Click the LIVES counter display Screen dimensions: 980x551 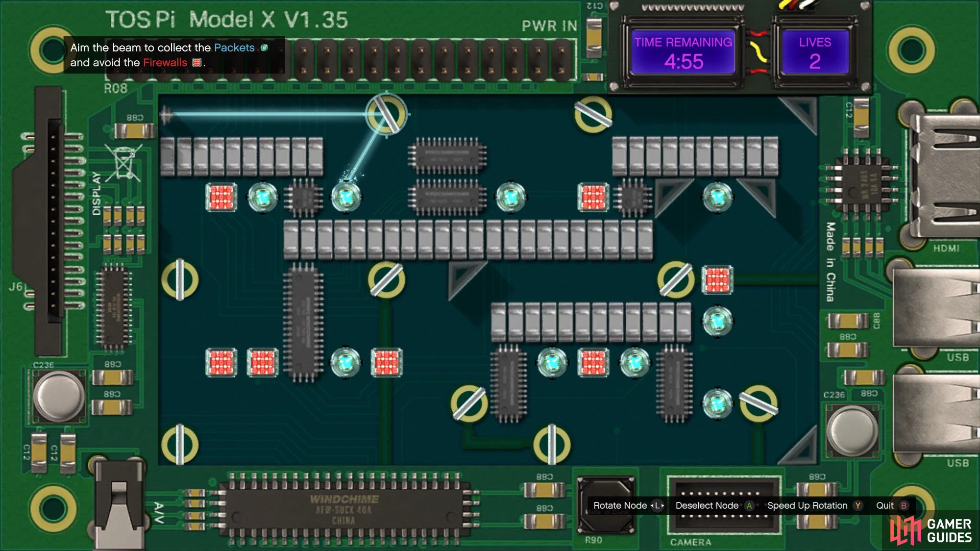tap(815, 52)
